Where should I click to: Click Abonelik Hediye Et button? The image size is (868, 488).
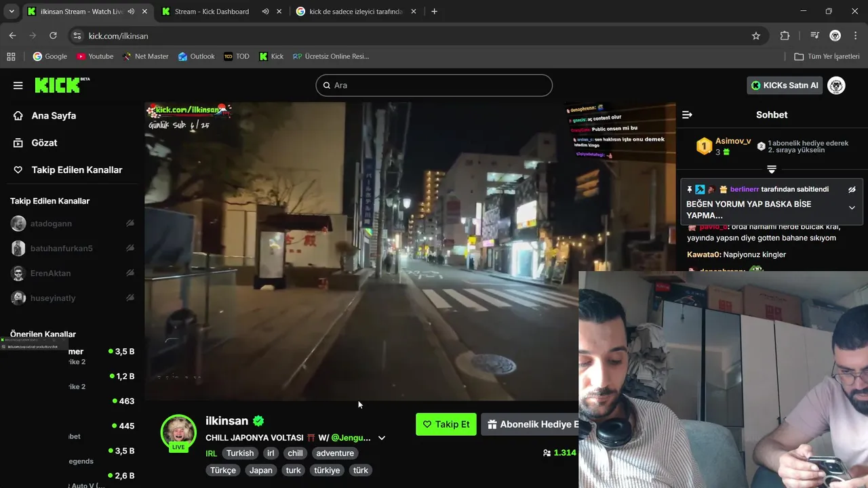coord(530,424)
